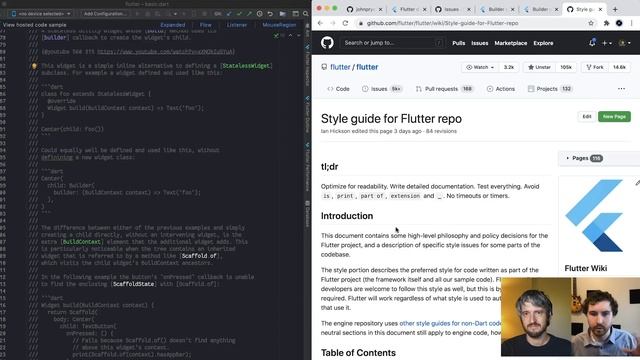
Task: Go forward in the browser
Action: click(333, 23)
